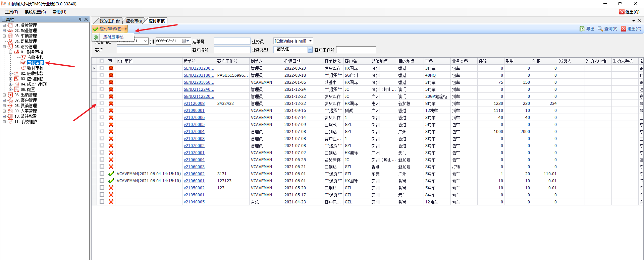Click the 导出 export icon
This screenshot has height=260, width=644.
[582, 29]
